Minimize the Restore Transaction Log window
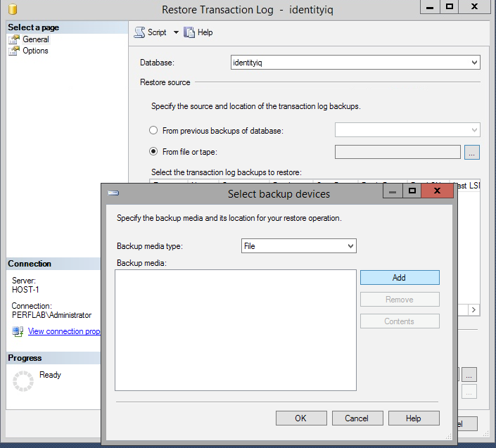The width and height of the screenshot is (496, 448). [430, 7]
